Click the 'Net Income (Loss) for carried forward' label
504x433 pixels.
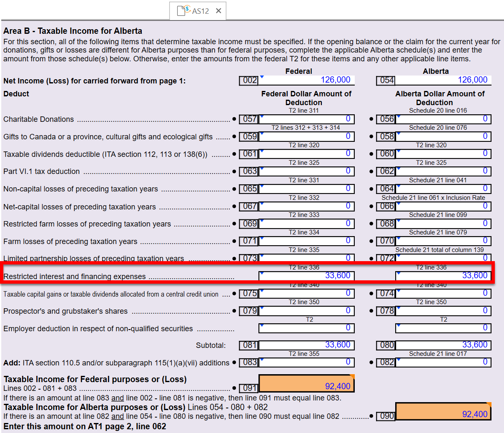[x=95, y=81]
